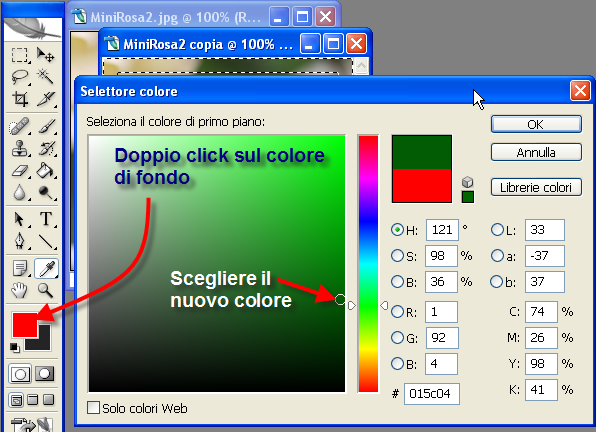This screenshot has height=432, width=596.
Task: Select the Magic Wand tool
Action: tap(46, 77)
